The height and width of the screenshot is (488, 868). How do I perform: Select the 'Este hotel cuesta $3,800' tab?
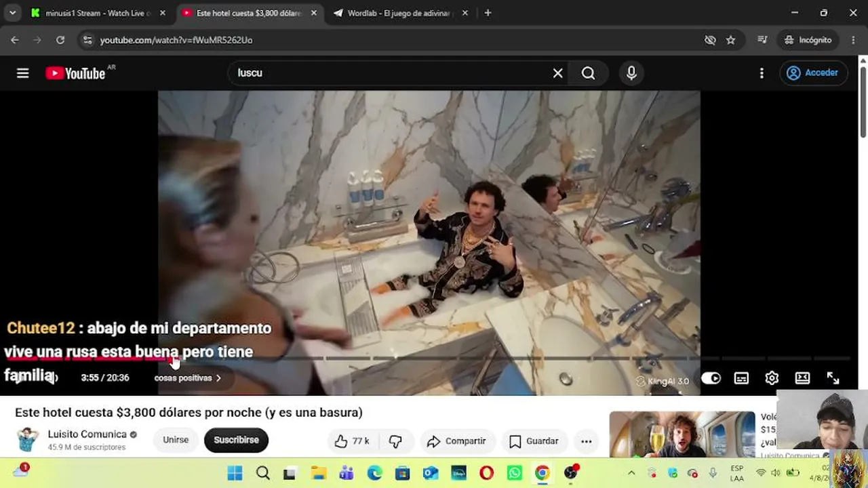(248, 13)
